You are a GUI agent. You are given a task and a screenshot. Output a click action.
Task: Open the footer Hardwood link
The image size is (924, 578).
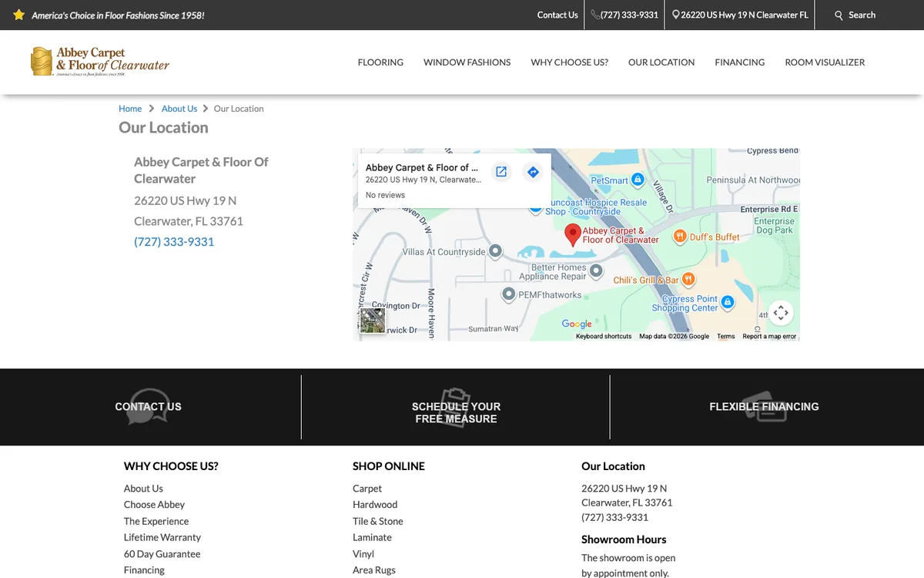375,505
